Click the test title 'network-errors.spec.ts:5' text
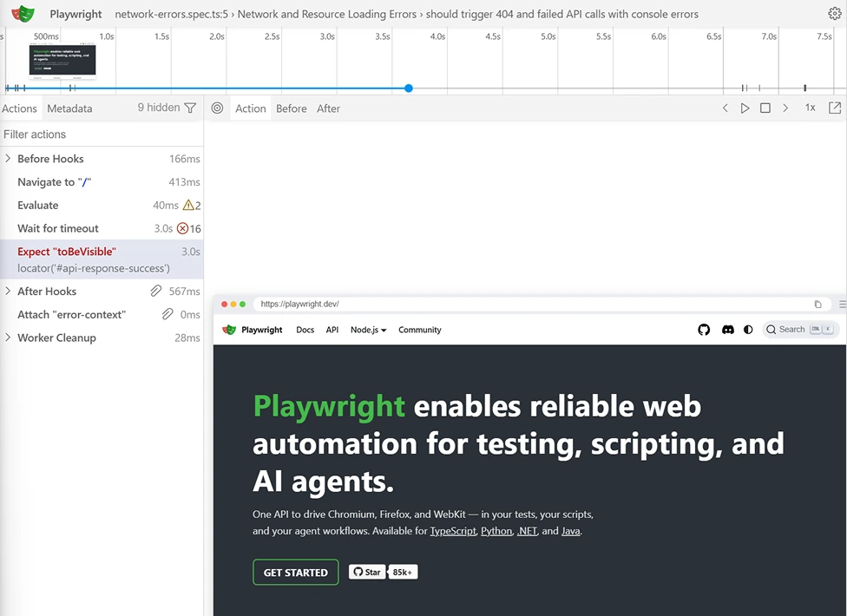The height and width of the screenshot is (616, 847). [171, 14]
